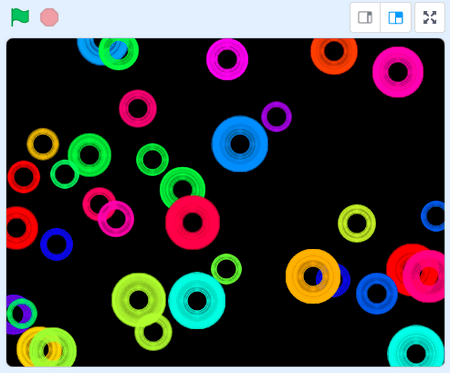Click the small lime green ring above the cyan ring

click(226, 269)
